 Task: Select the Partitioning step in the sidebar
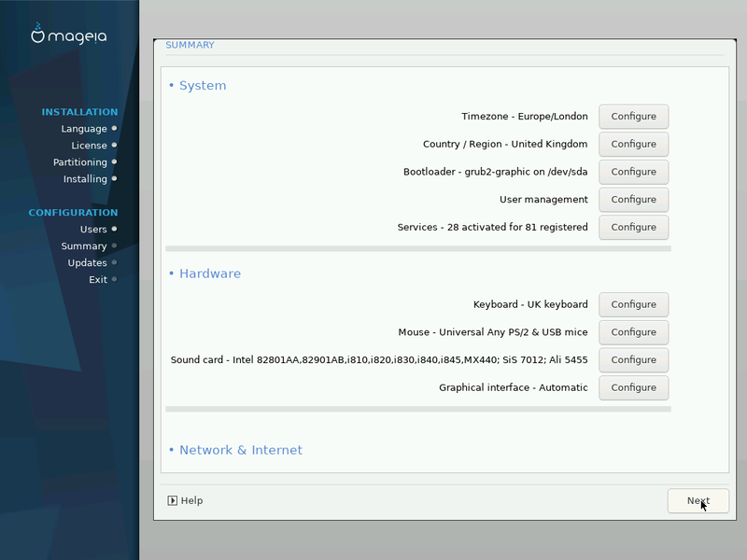(79, 162)
